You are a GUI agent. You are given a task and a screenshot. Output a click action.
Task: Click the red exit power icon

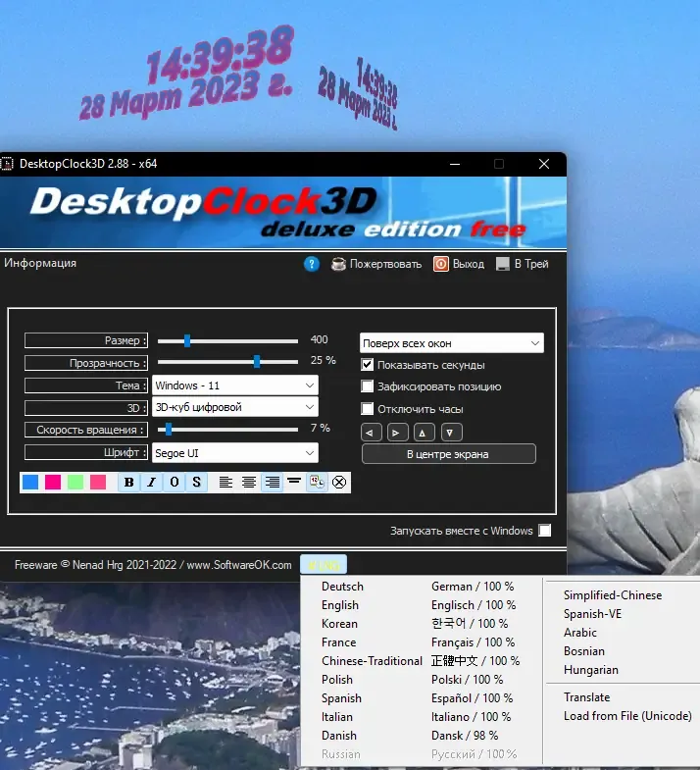click(441, 264)
